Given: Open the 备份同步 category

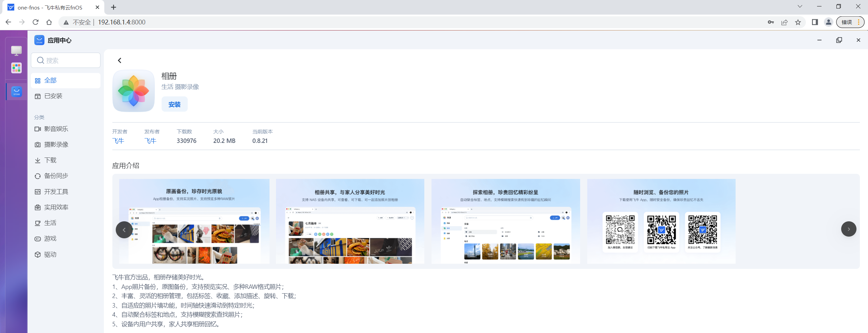Looking at the screenshot, I should 66,176.
